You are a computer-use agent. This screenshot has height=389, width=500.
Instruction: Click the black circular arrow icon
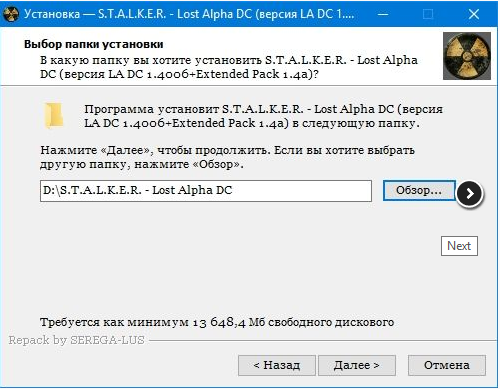click(x=470, y=193)
